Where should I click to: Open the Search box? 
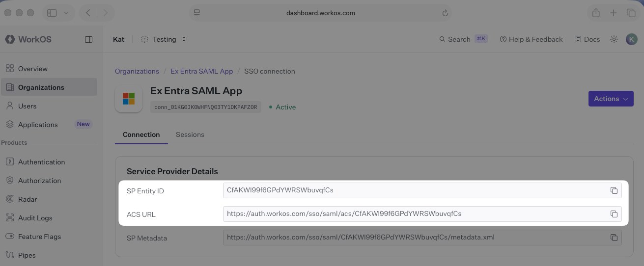point(463,39)
